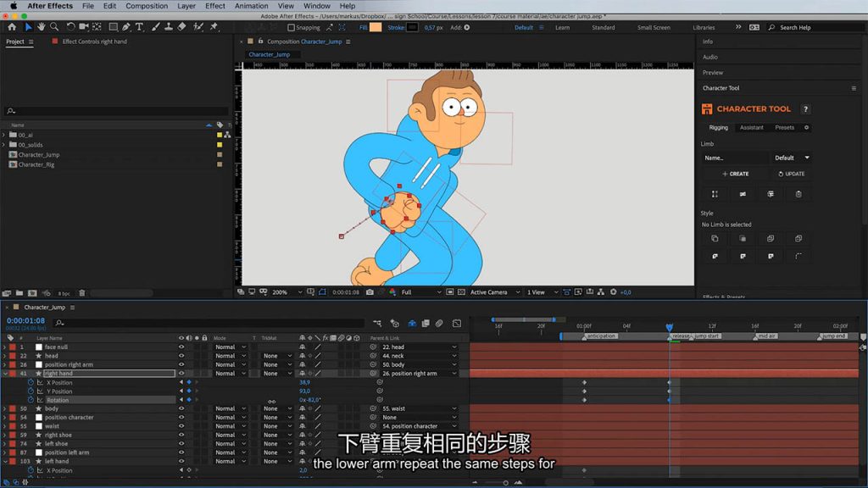Image resolution: width=868 pixels, height=488 pixels.
Task: Open the 1 View layout dropdown
Action: [542, 292]
